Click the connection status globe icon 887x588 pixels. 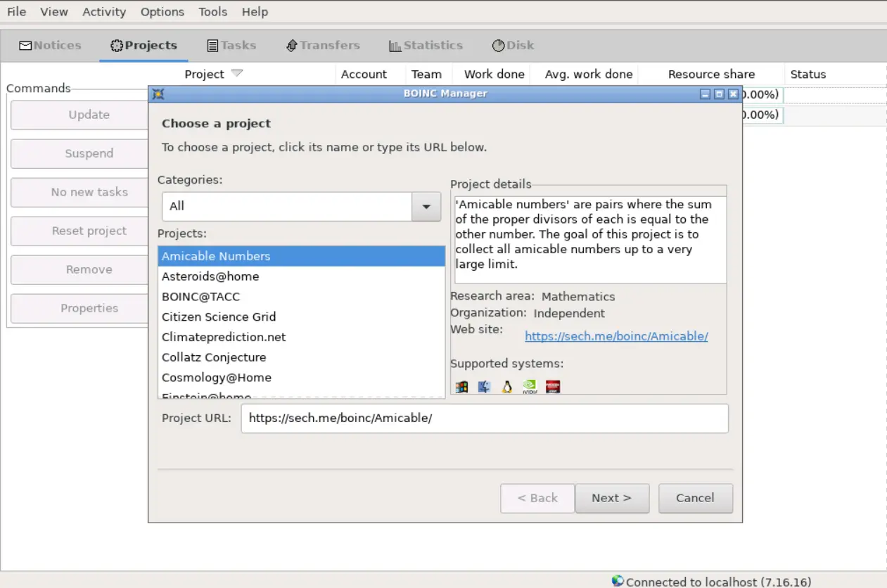point(618,581)
